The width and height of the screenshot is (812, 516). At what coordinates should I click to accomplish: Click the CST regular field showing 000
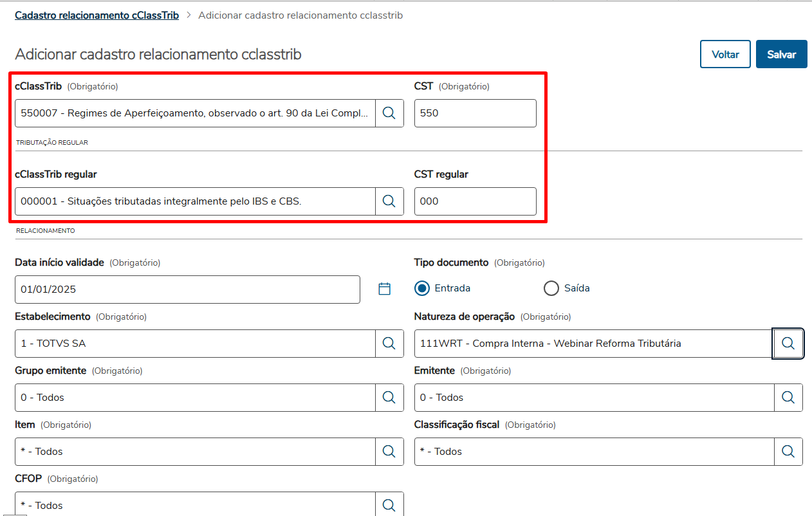pos(475,201)
